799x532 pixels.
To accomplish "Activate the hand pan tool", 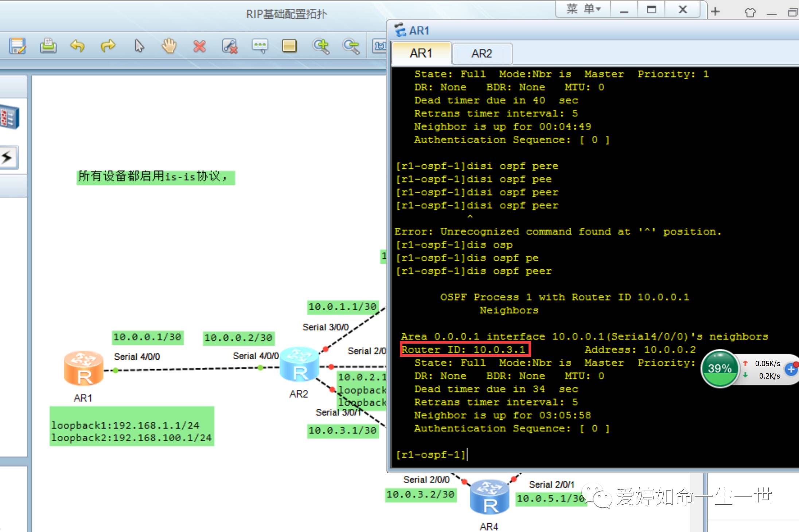I will (169, 46).
